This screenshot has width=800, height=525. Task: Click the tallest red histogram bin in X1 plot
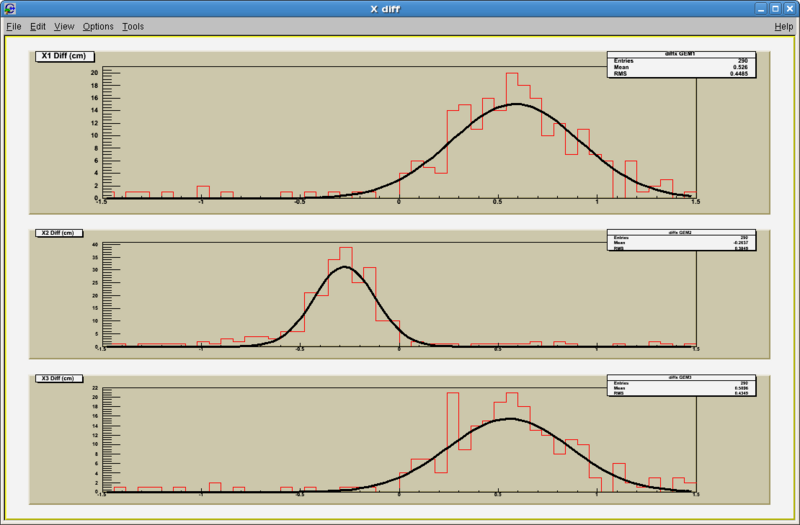[x=512, y=135]
